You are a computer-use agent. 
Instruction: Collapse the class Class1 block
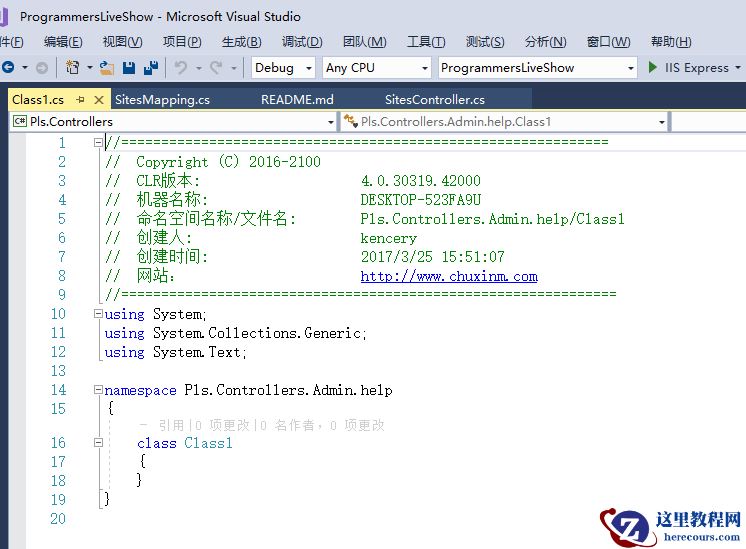[98, 443]
